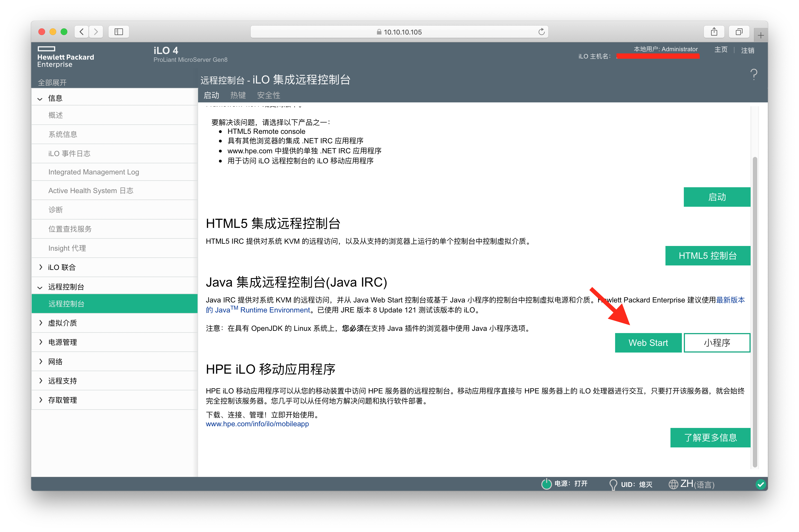Open the www.hpe.com/info/ilo/mobileapp link
This screenshot has width=799, height=532.
[257, 424]
